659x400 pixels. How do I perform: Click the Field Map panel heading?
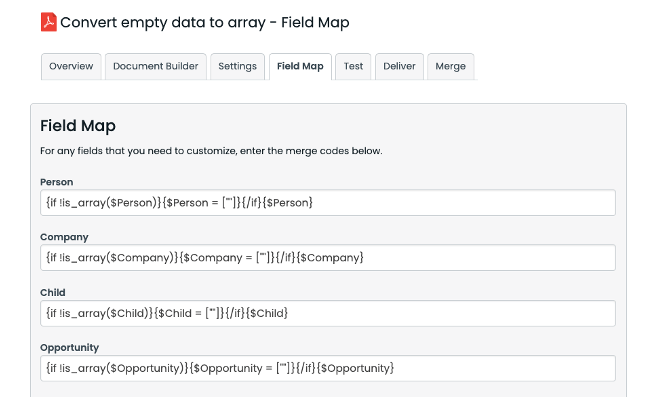[78, 126]
